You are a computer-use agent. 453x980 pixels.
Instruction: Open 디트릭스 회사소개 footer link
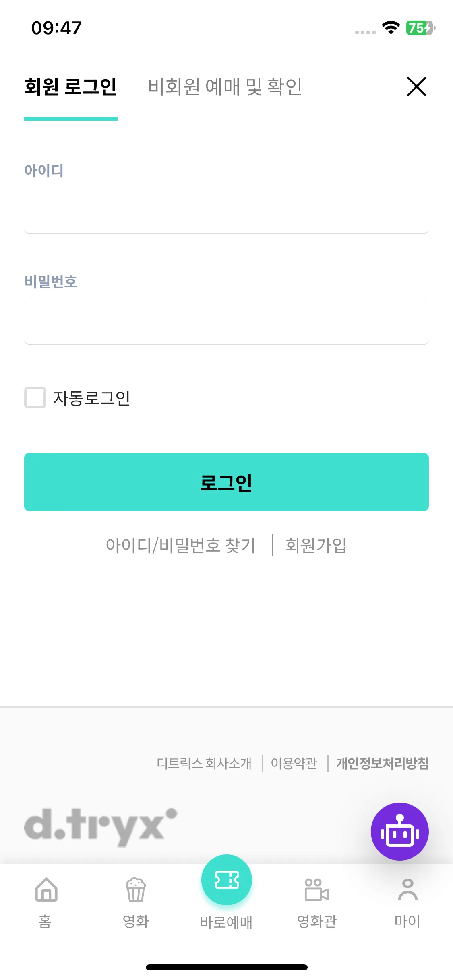(x=204, y=763)
